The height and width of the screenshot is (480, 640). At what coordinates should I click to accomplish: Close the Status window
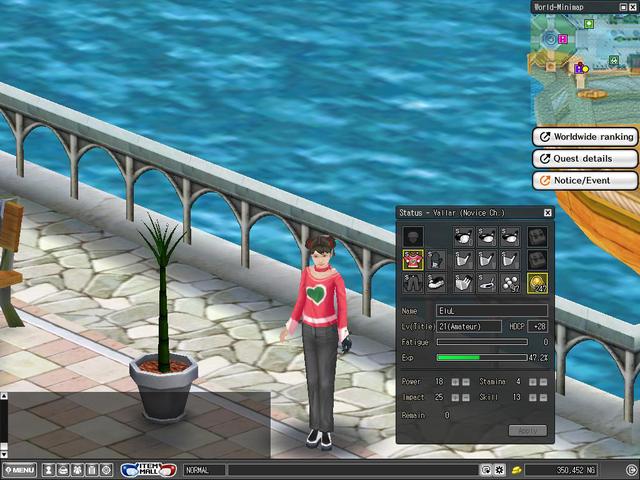coord(547,213)
